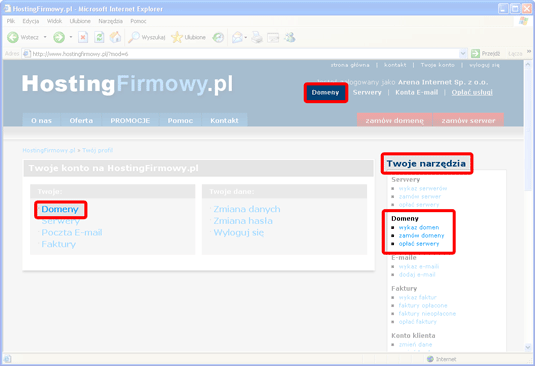Open the Pomoc navigation tab on site
Viewport: 535px width, 366px height.
(x=180, y=120)
